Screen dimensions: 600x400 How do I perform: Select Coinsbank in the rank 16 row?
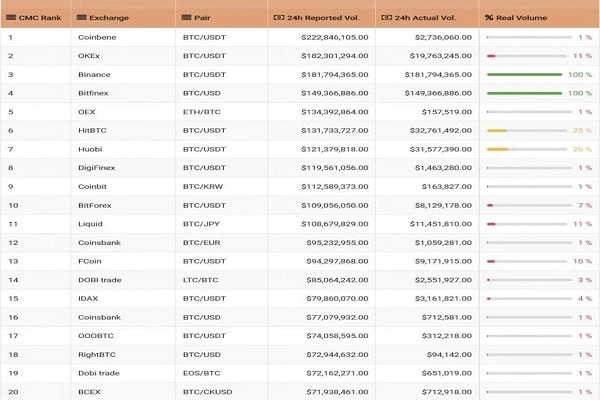(x=99, y=317)
